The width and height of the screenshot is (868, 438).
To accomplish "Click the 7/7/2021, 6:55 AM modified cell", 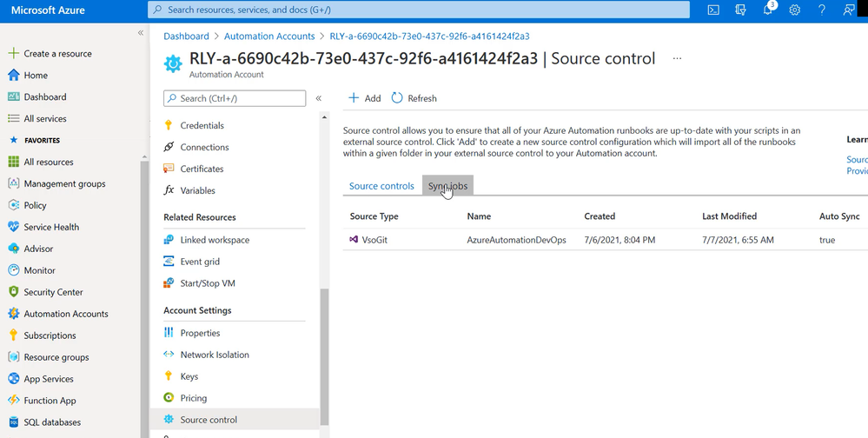I will pyautogui.click(x=738, y=240).
